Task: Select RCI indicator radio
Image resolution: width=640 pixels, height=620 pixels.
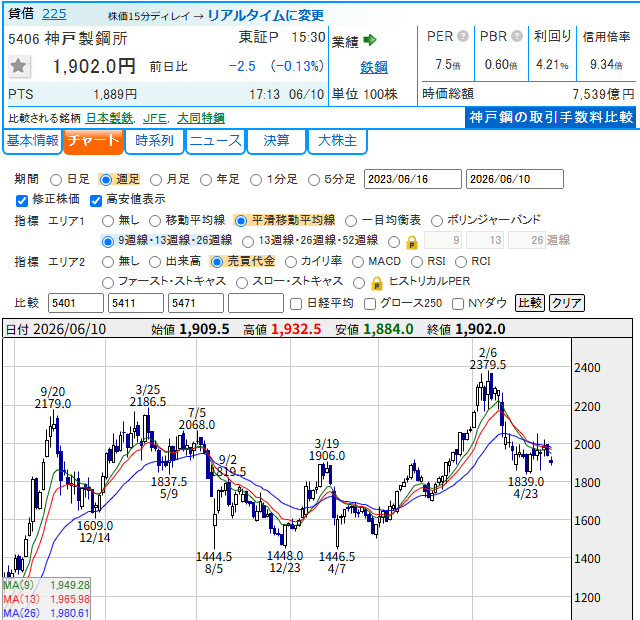Action: [460, 262]
